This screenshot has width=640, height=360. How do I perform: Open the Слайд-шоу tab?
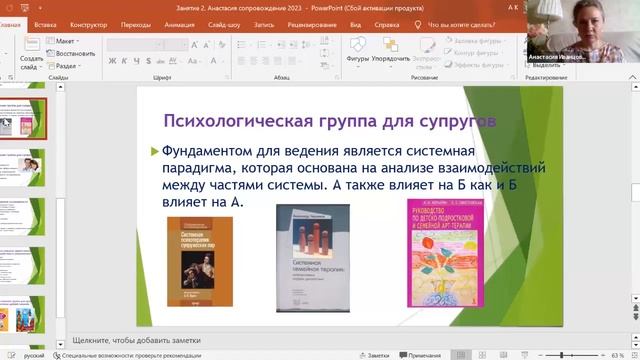(x=224, y=25)
